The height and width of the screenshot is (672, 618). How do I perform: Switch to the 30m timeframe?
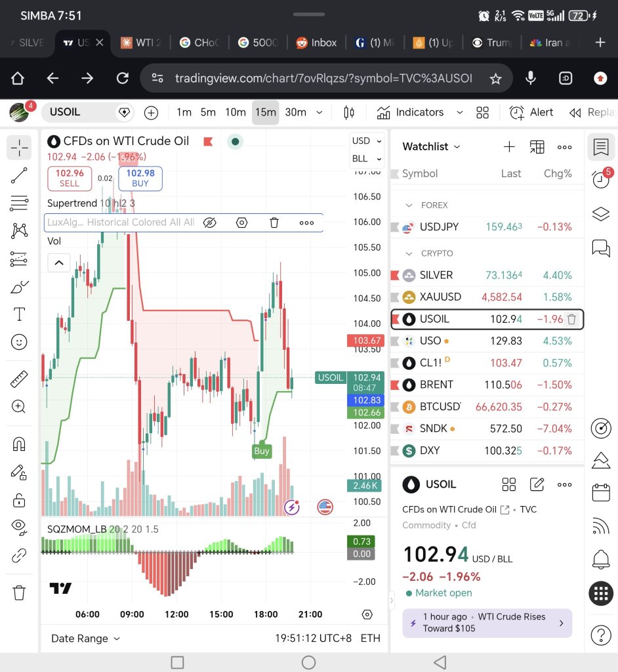coord(296,112)
